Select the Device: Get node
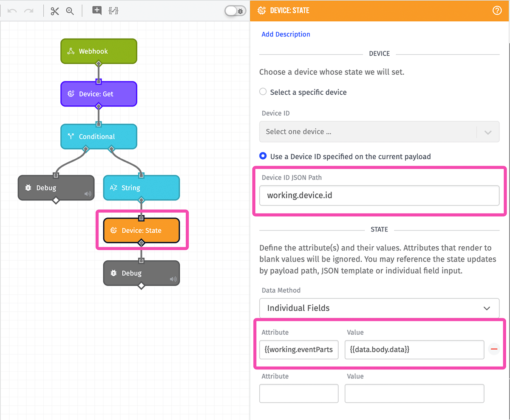The width and height of the screenshot is (510, 420). pos(99,94)
